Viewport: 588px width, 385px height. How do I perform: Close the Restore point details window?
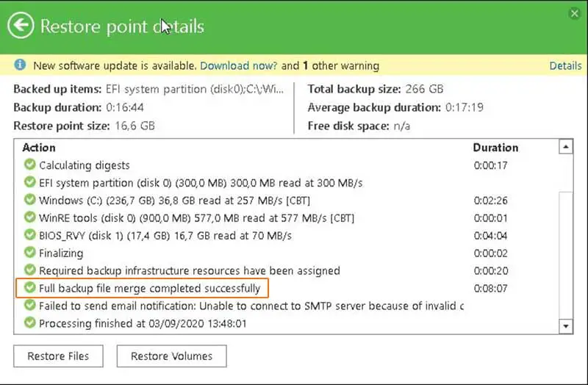[574, 13]
